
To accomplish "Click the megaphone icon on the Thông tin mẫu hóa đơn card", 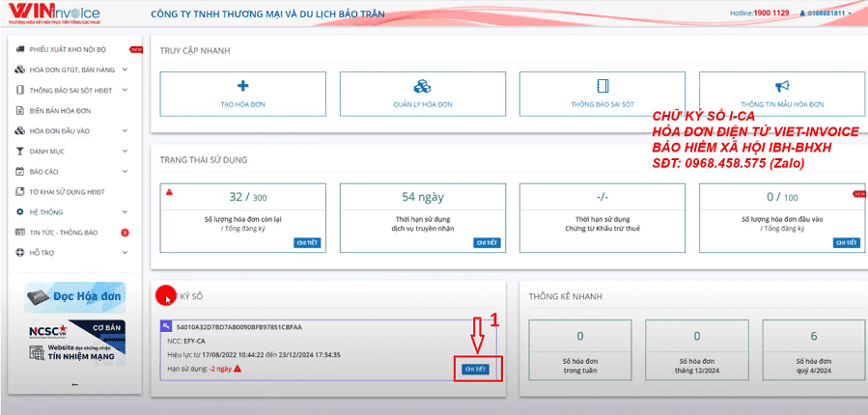I will (x=782, y=86).
